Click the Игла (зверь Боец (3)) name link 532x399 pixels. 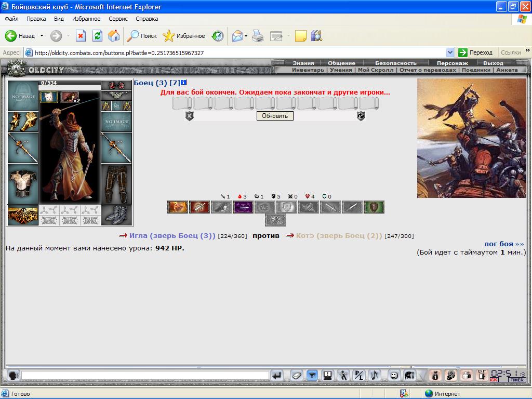coord(172,235)
